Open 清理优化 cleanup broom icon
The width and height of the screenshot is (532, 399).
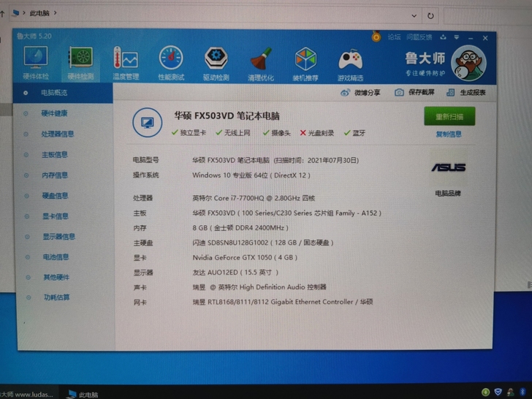click(261, 64)
